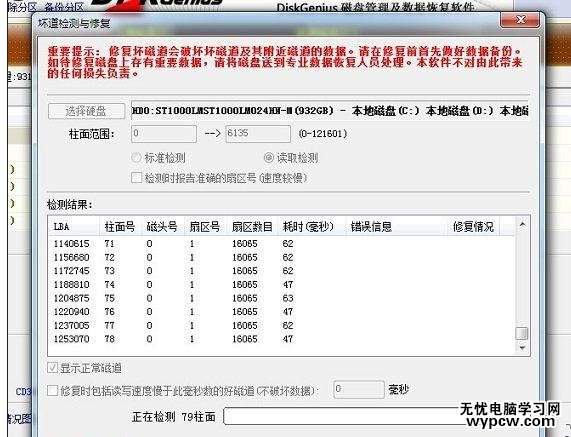Select the row with LBA 1140615
The height and width of the screenshot is (437, 571).
(281, 244)
